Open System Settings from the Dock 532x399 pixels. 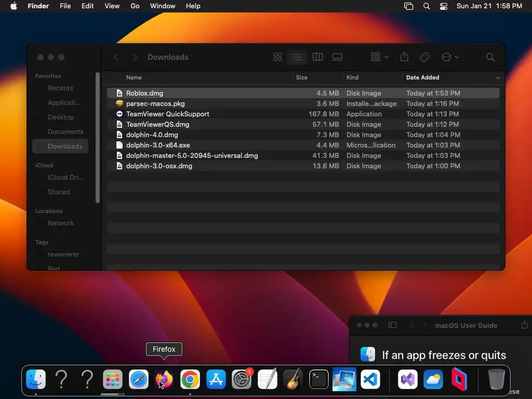pyautogui.click(x=242, y=379)
